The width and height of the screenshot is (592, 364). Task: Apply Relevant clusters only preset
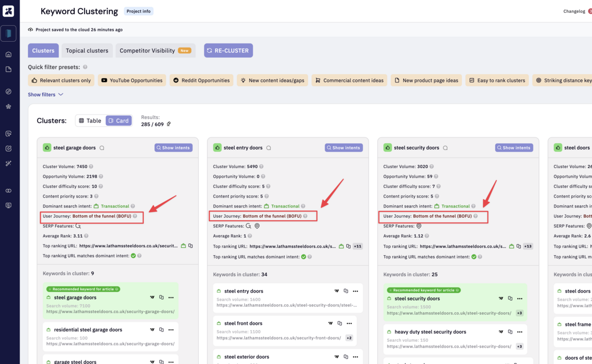[61, 80]
